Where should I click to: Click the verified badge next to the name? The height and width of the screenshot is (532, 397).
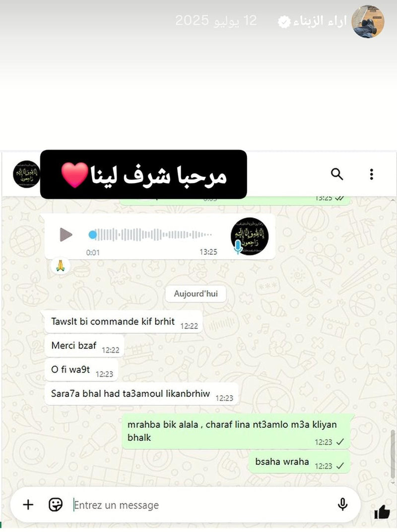pos(284,22)
